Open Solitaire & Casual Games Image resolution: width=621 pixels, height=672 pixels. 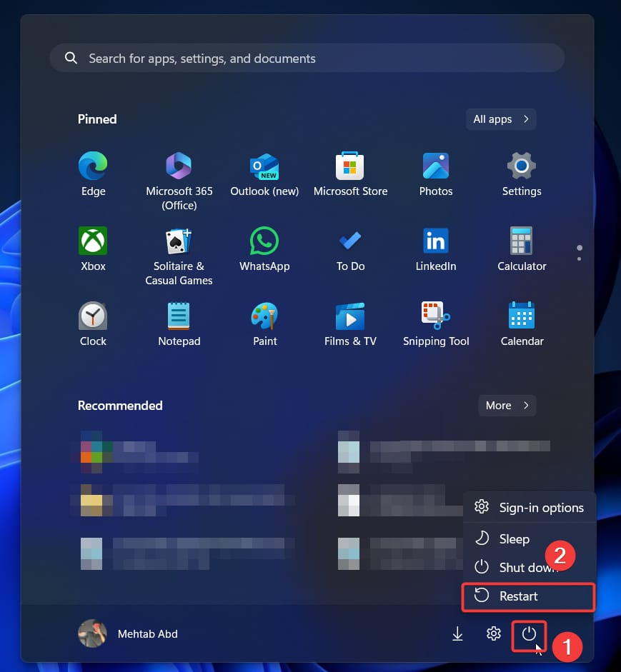coord(179,256)
